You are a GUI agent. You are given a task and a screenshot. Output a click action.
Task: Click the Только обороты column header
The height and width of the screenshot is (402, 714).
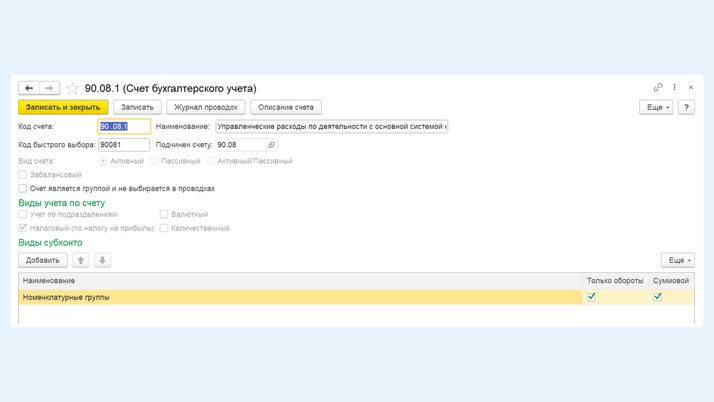click(615, 281)
